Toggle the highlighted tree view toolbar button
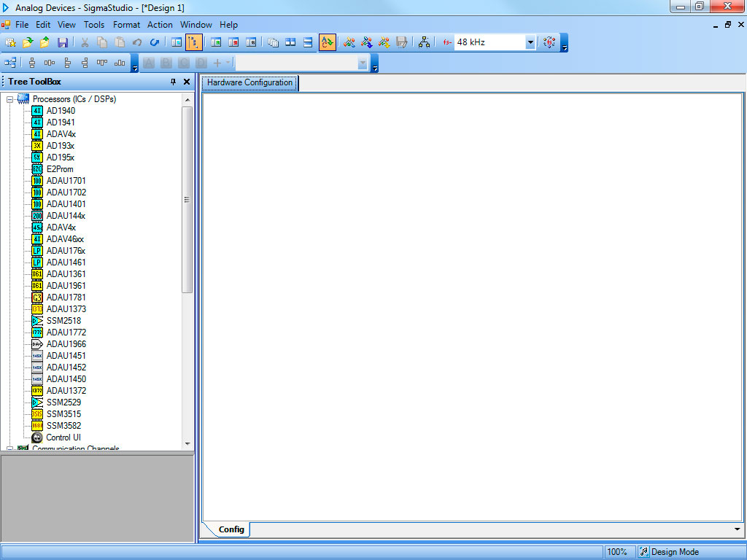The image size is (747, 560). 194,42
